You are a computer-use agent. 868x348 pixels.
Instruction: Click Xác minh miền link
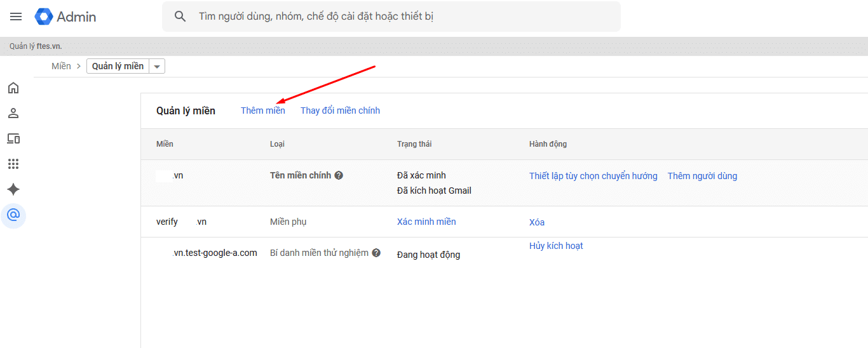tap(426, 222)
